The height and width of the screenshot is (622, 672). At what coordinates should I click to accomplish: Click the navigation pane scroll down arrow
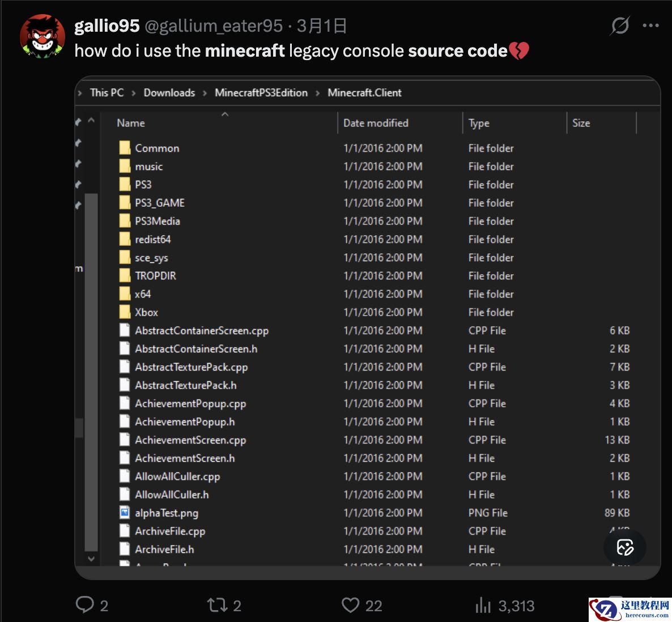click(91, 558)
